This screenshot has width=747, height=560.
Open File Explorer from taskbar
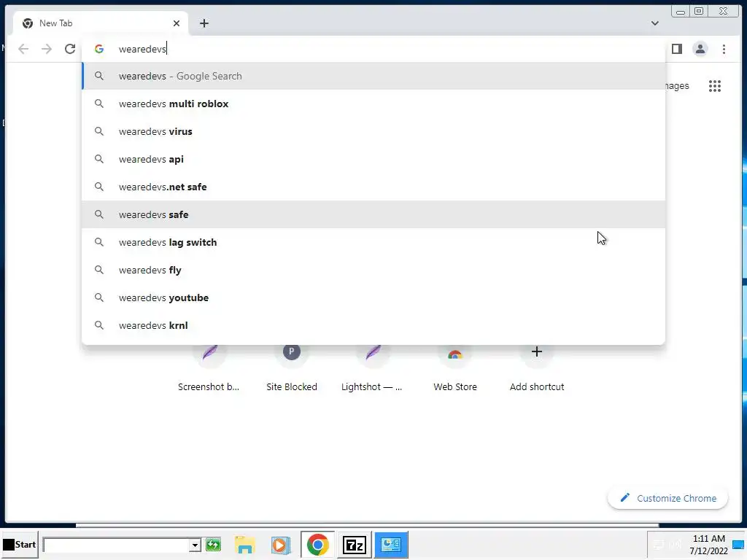click(245, 545)
